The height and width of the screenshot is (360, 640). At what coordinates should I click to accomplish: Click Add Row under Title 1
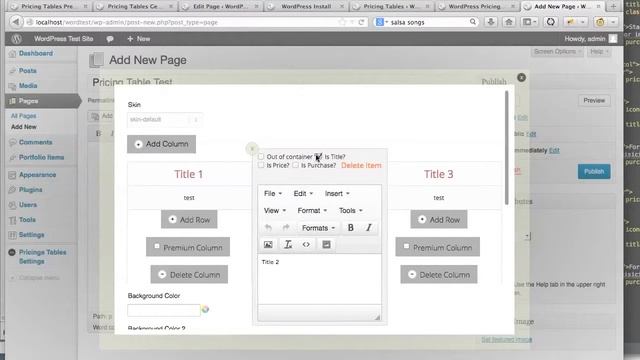[x=189, y=220]
